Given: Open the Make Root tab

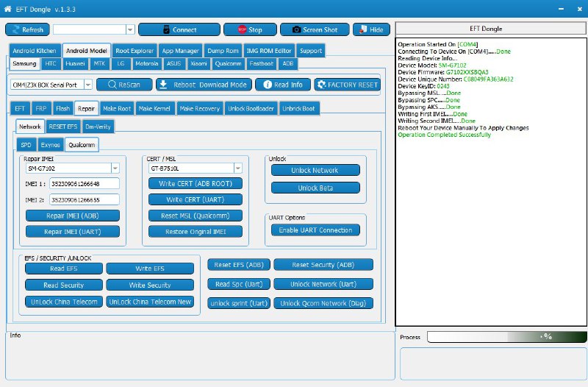Looking at the screenshot, I should pos(117,108).
